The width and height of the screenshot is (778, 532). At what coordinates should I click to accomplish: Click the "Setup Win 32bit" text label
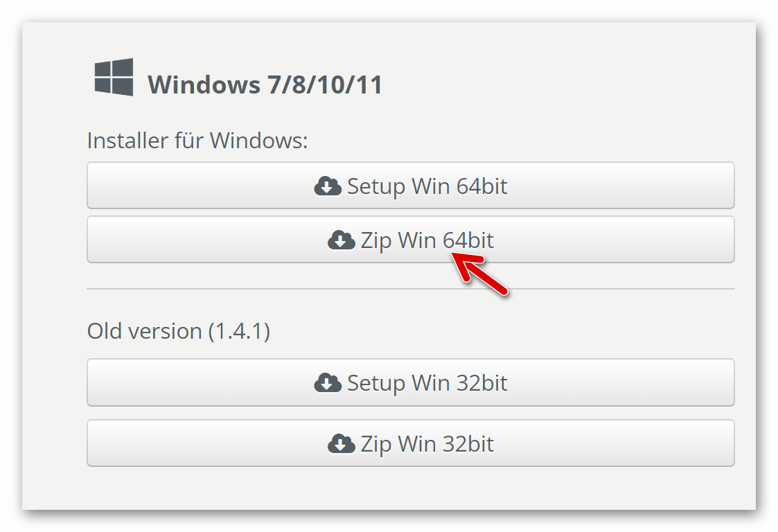tap(427, 383)
